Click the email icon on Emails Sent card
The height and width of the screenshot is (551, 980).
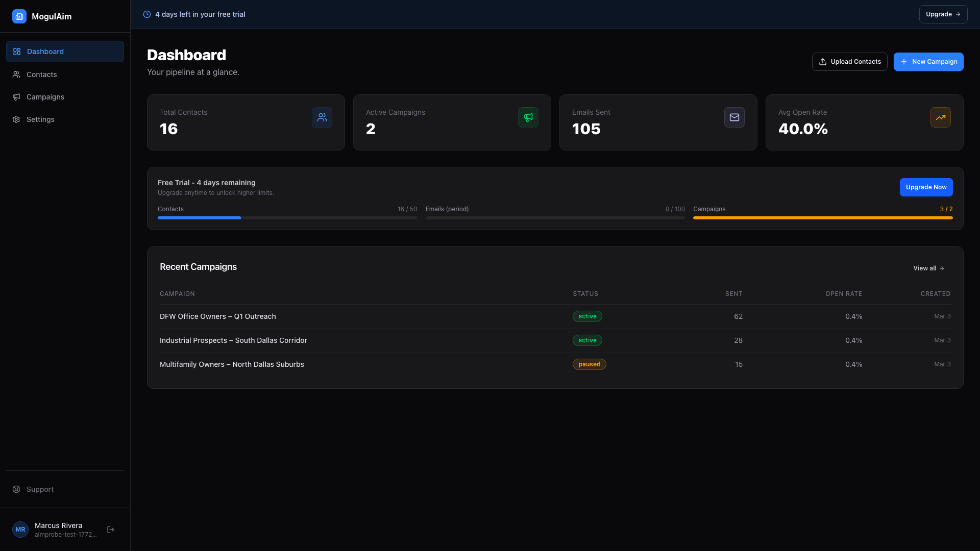pyautogui.click(x=734, y=117)
